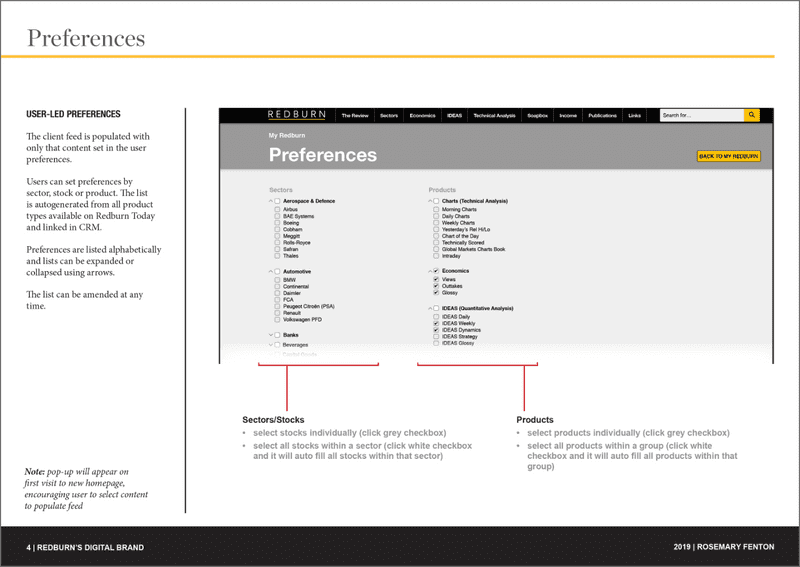Open the Economics navigation item
Screen dimensions: 800x567
point(422,115)
